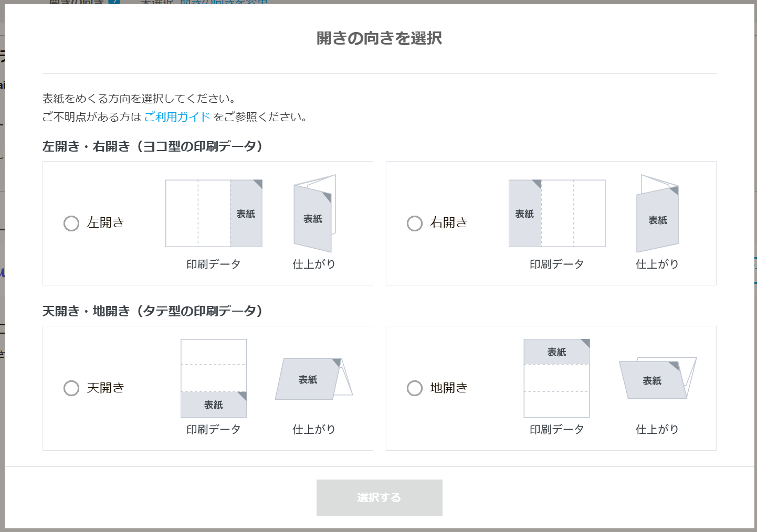The image size is (757, 532).
Task: Select the 右開き radio button
Action: point(415,224)
